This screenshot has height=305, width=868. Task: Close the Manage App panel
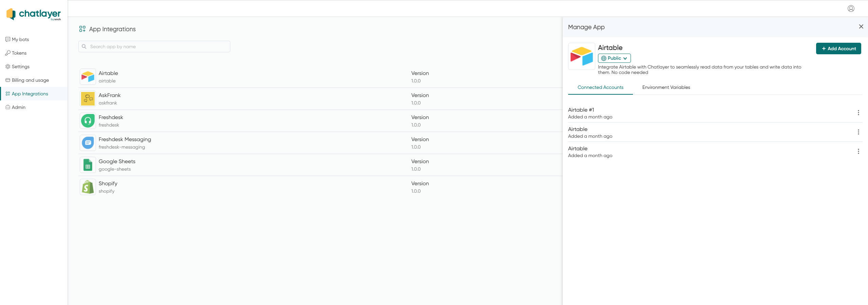tap(861, 26)
